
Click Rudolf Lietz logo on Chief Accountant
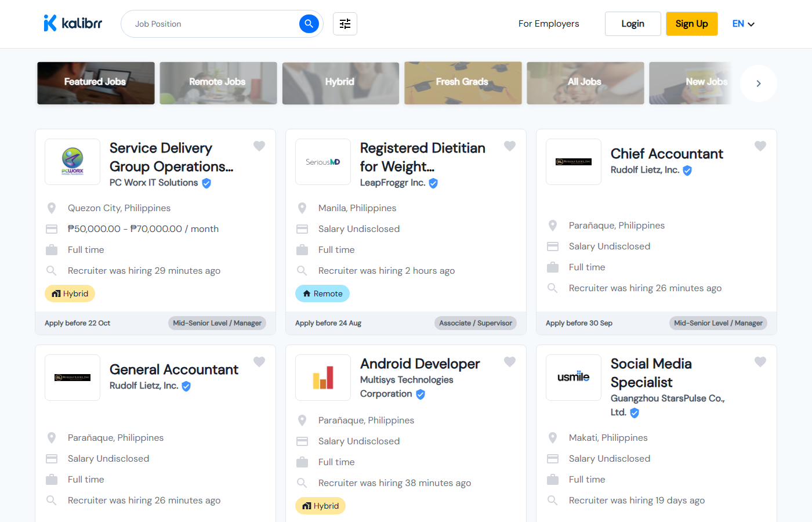tap(574, 162)
